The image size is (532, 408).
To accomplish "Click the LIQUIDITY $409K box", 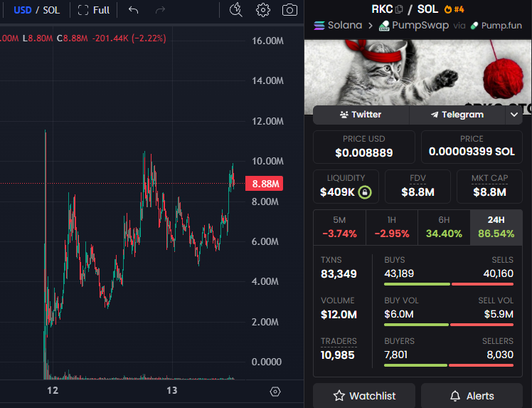I will pos(346,187).
